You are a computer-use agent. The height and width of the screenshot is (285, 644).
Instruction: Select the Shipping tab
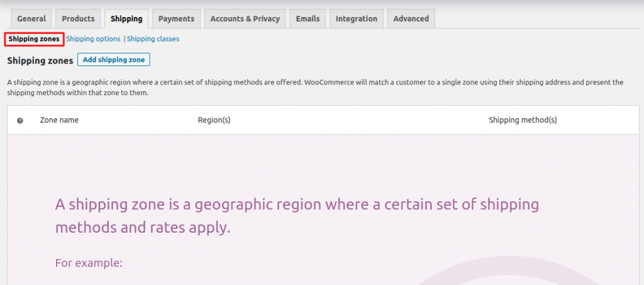pyautogui.click(x=126, y=19)
